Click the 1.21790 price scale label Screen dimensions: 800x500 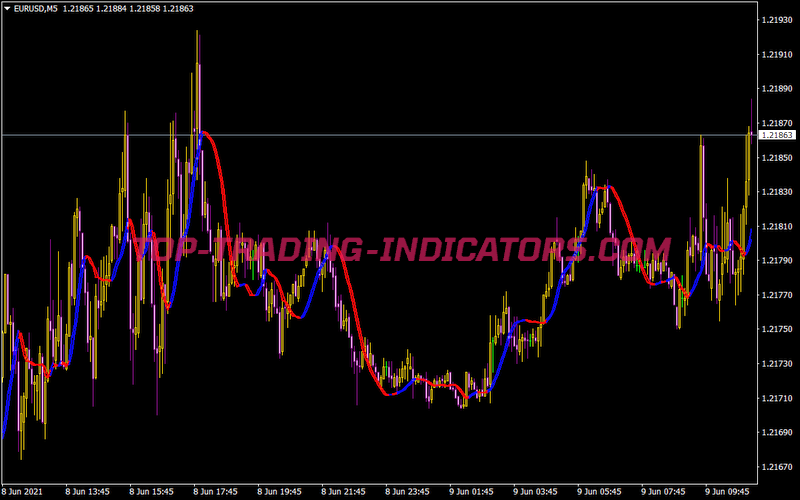(x=777, y=261)
